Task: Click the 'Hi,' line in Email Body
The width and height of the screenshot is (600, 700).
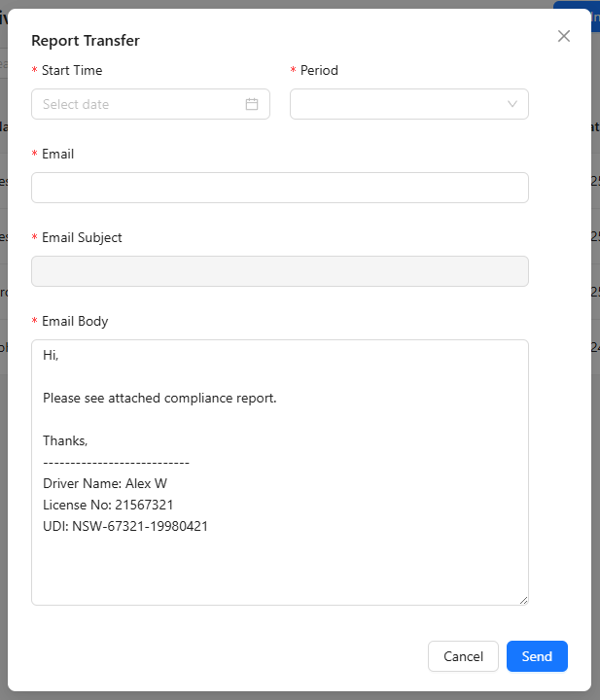Action: (51, 355)
